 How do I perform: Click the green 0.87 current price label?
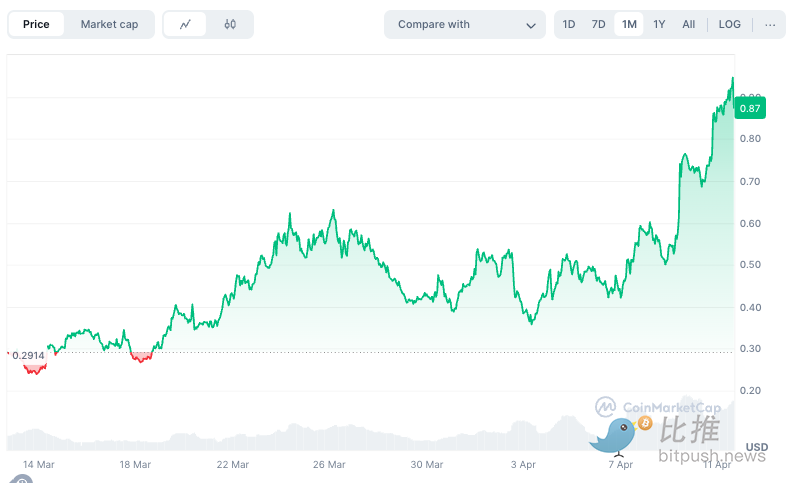point(751,108)
